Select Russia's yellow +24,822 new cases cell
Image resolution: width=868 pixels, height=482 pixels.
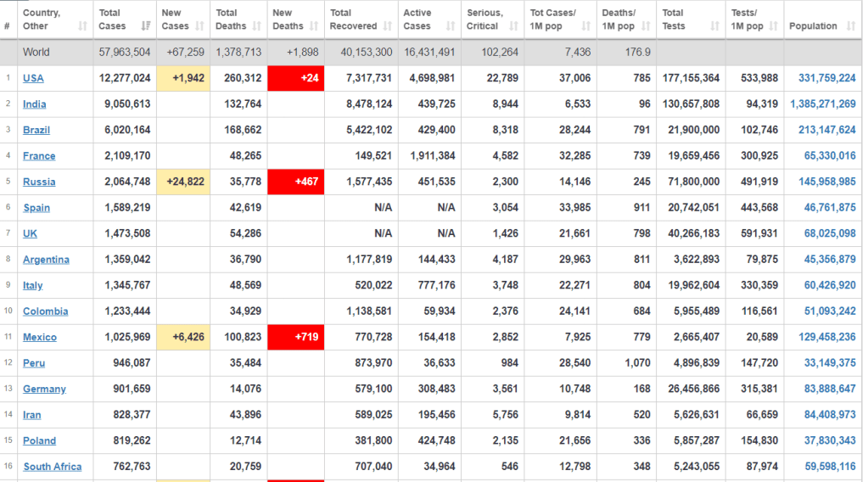click(x=183, y=182)
